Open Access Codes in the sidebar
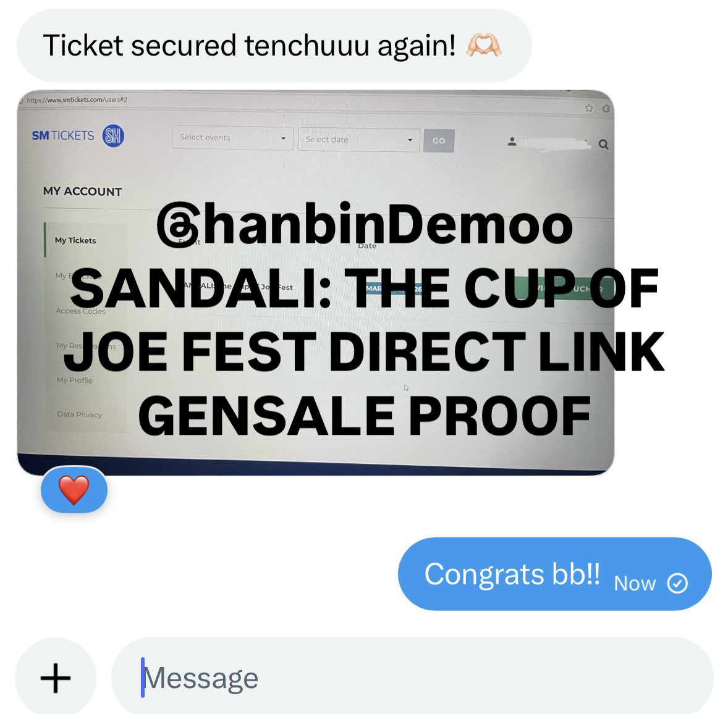728x714 pixels. (x=80, y=311)
